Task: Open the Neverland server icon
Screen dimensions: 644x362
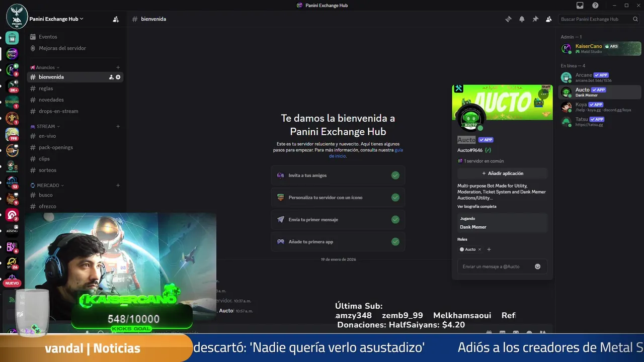Action: tap(12, 102)
